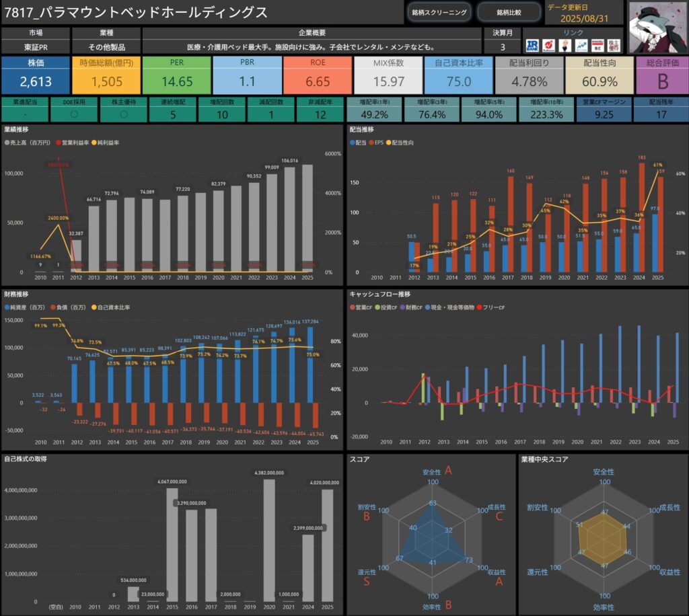Click the 決算月 3 field

[502, 40]
